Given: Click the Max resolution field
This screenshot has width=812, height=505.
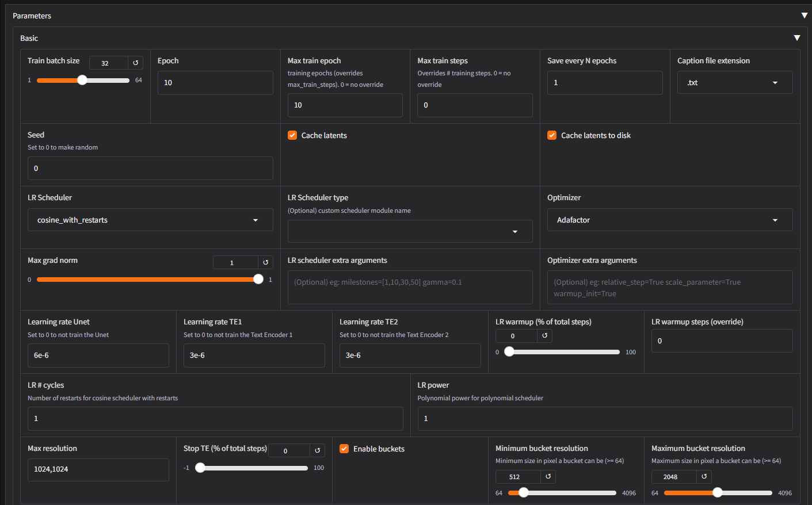Looking at the screenshot, I should [98, 469].
